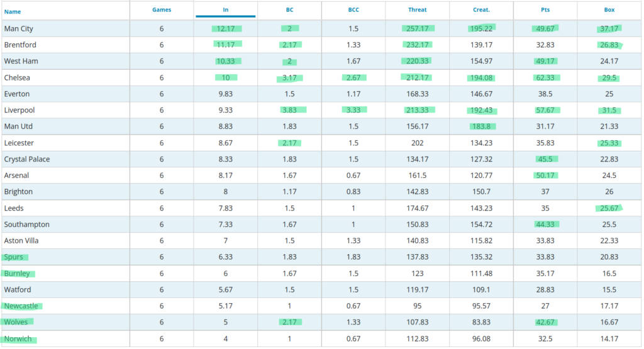Click Brentford's Threat value 232.17
The width and height of the screenshot is (644, 349).
[418, 45]
